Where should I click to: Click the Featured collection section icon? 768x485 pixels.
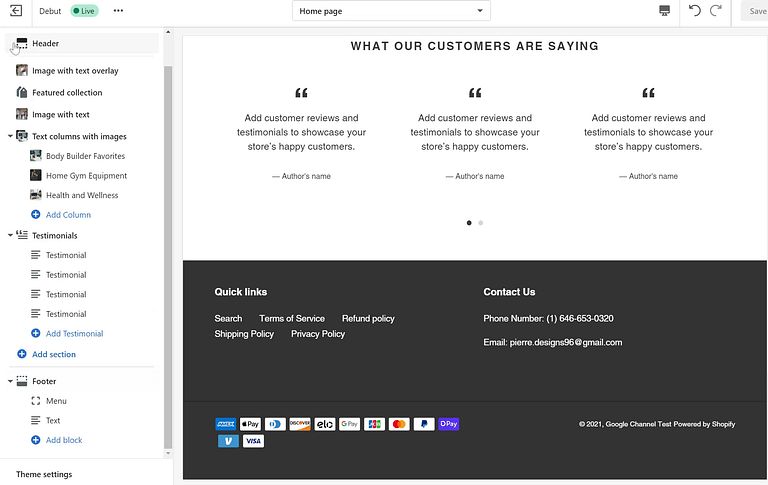pyautogui.click(x=22, y=92)
